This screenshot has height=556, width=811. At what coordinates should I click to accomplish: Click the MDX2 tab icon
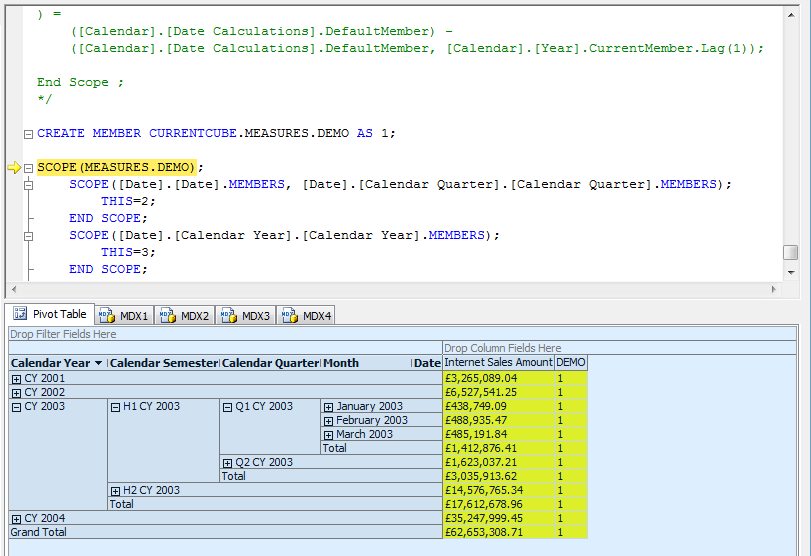168,315
